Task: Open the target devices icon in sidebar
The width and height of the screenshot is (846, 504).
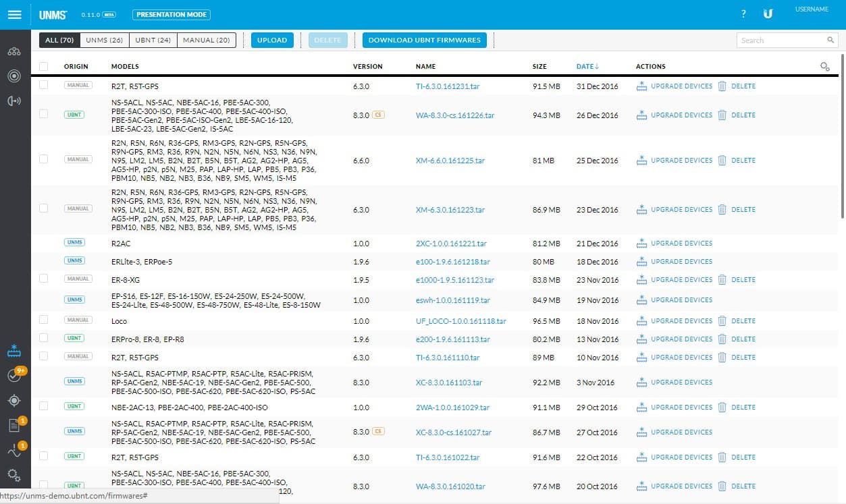Action: coord(14,76)
